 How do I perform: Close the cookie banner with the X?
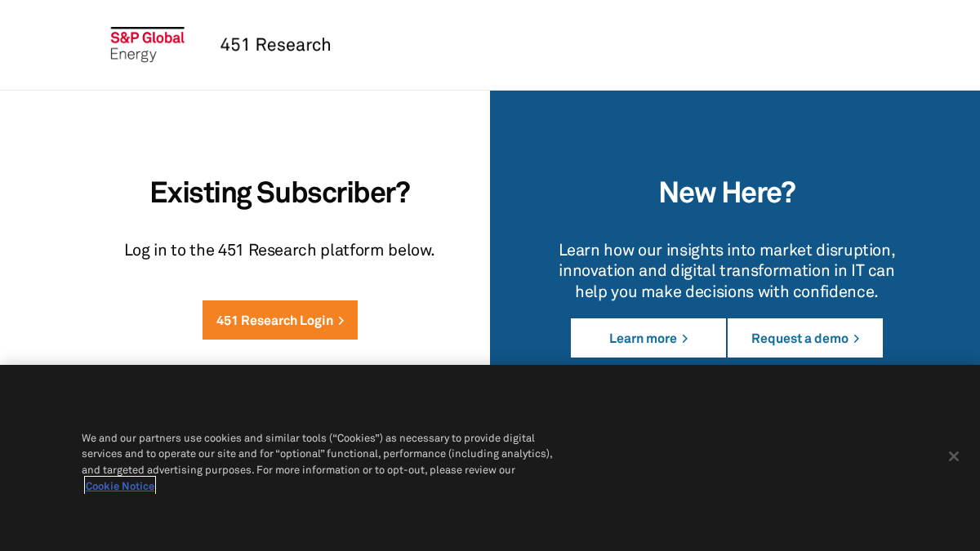click(x=953, y=456)
